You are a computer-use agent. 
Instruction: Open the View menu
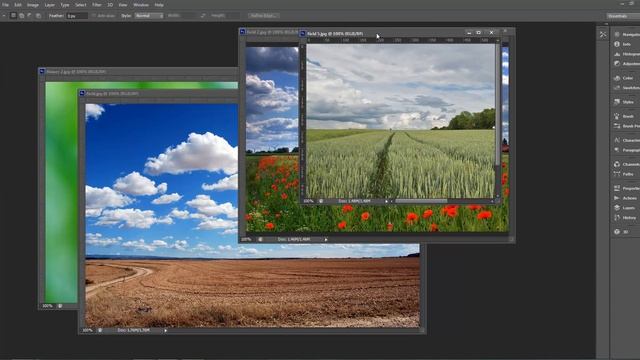122,5
